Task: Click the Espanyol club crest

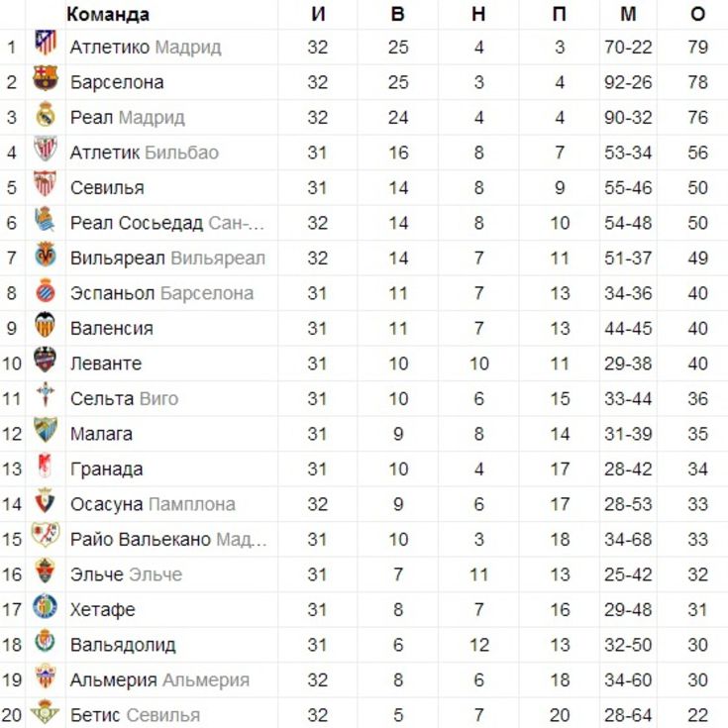Action: coord(46,290)
